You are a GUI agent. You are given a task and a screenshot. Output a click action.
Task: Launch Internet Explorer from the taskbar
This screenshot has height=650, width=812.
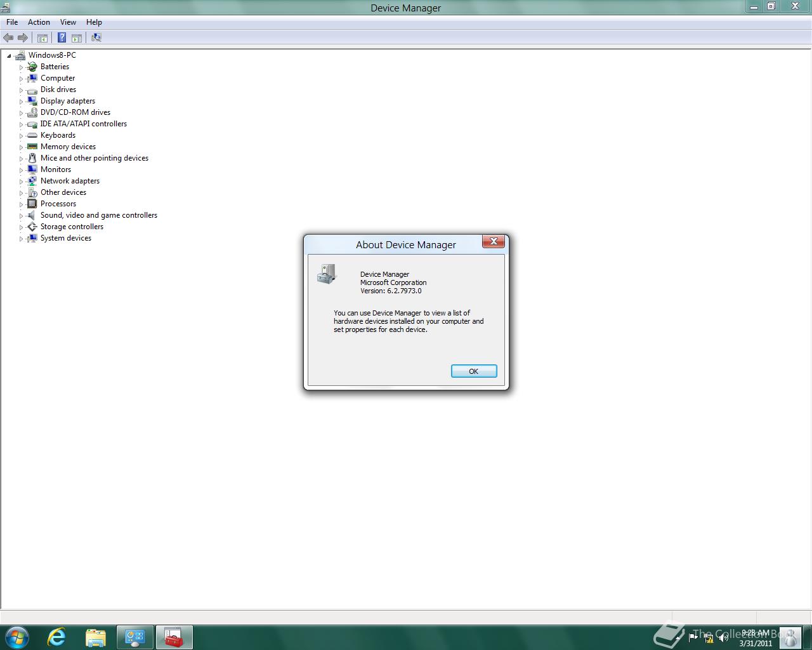coord(57,637)
